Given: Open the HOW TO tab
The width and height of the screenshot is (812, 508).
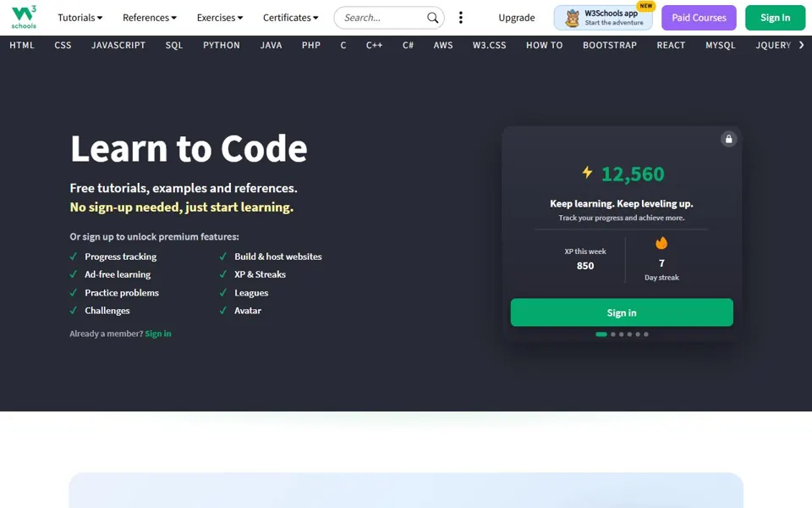Looking at the screenshot, I should [x=544, y=45].
